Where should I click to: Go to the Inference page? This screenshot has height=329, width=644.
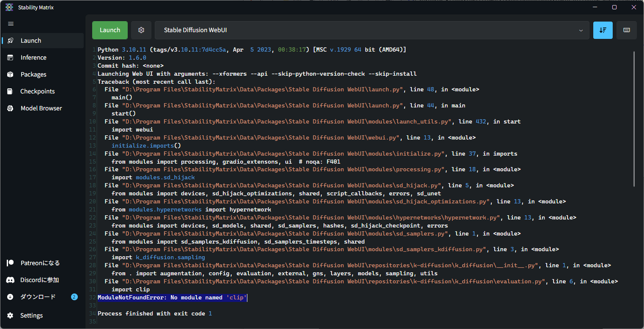coord(43,58)
